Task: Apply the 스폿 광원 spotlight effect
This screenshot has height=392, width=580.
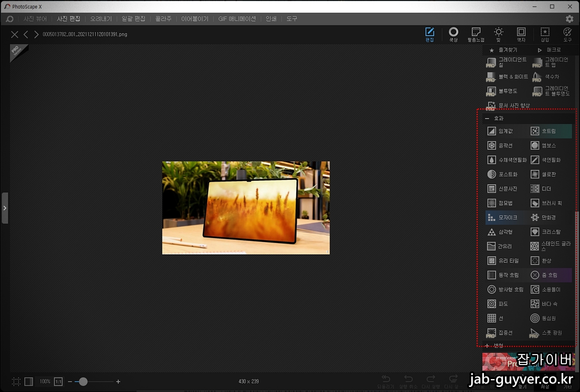Action: click(x=550, y=333)
